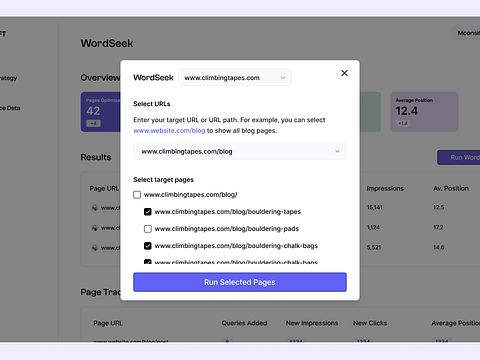Close the WordSeek dialog with the X

[344, 73]
